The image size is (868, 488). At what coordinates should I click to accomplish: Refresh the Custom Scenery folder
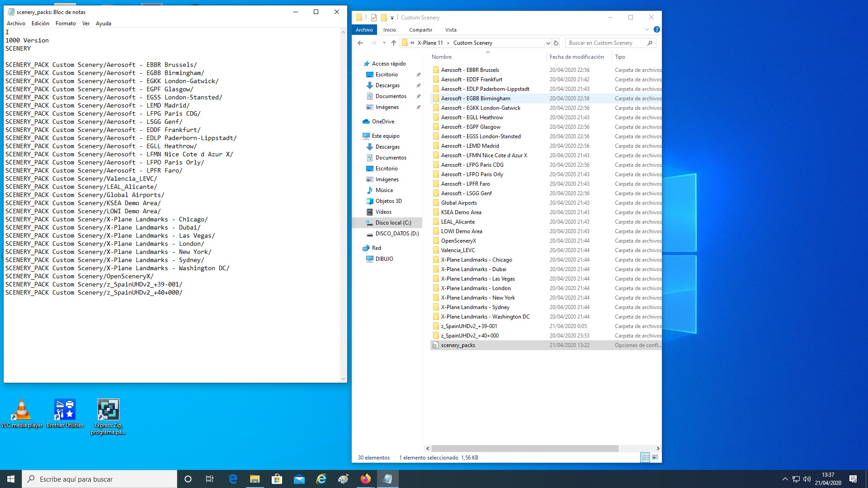pos(556,43)
